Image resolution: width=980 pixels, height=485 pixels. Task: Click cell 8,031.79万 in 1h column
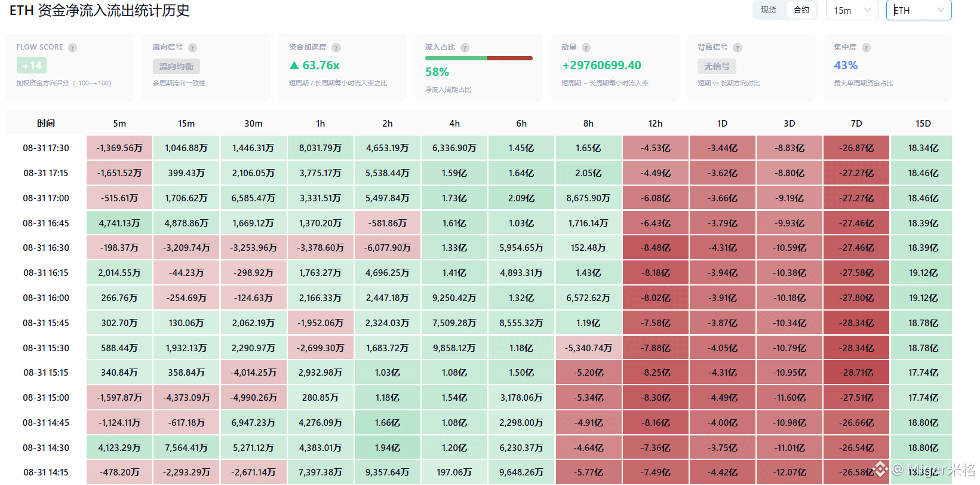click(321, 148)
